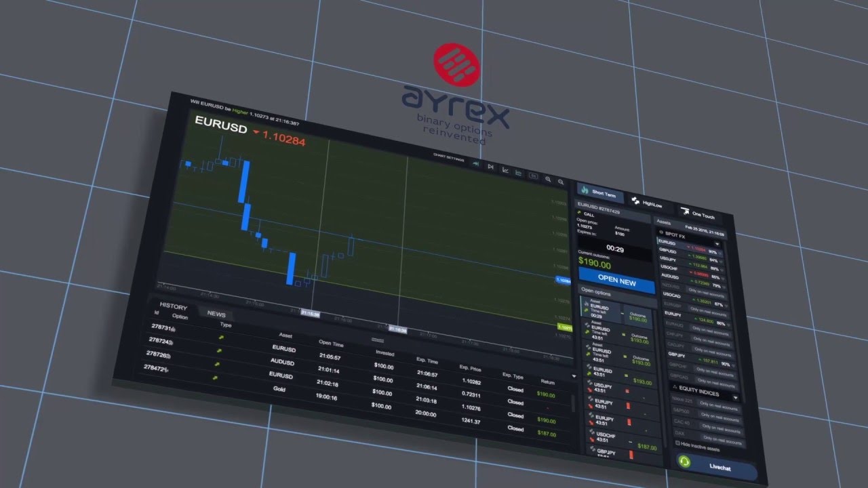Click the call arrow icon for option 278731
This screenshot has height=488, width=868.
(x=220, y=335)
